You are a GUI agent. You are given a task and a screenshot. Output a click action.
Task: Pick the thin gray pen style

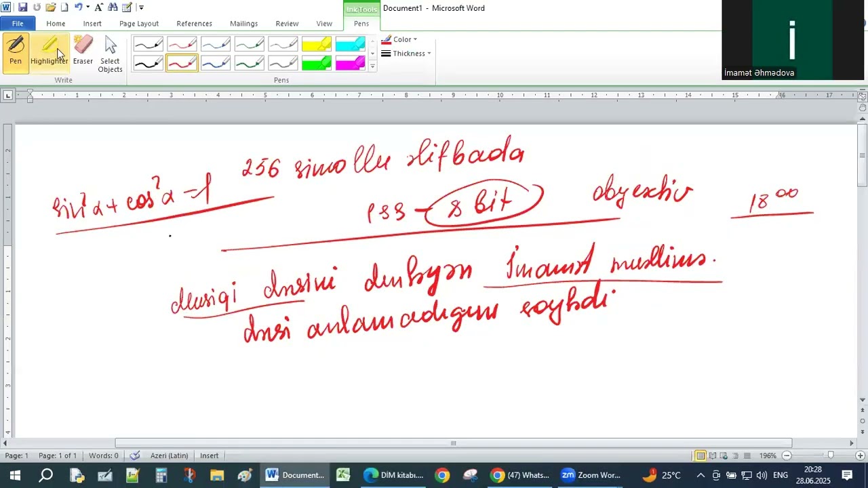(x=283, y=45)
